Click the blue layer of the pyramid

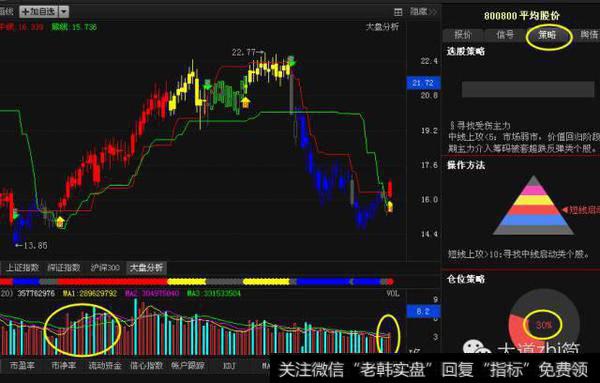[x=533, y=220]
